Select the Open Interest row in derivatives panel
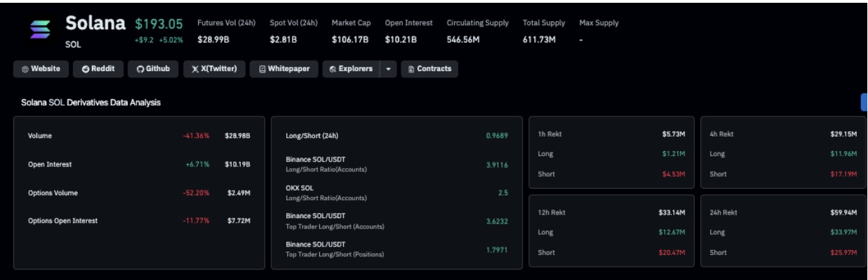 tap(139, 164)
